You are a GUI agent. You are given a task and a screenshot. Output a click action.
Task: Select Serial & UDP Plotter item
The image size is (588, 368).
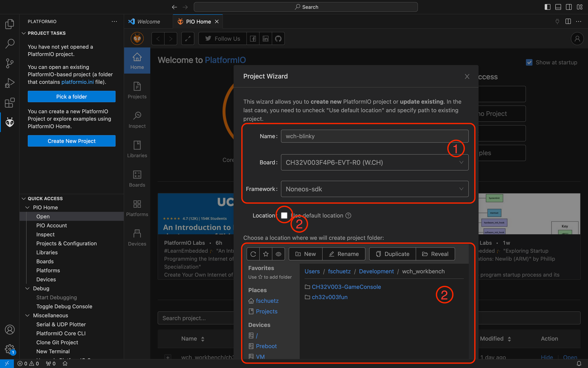click(x=61, y=324)
